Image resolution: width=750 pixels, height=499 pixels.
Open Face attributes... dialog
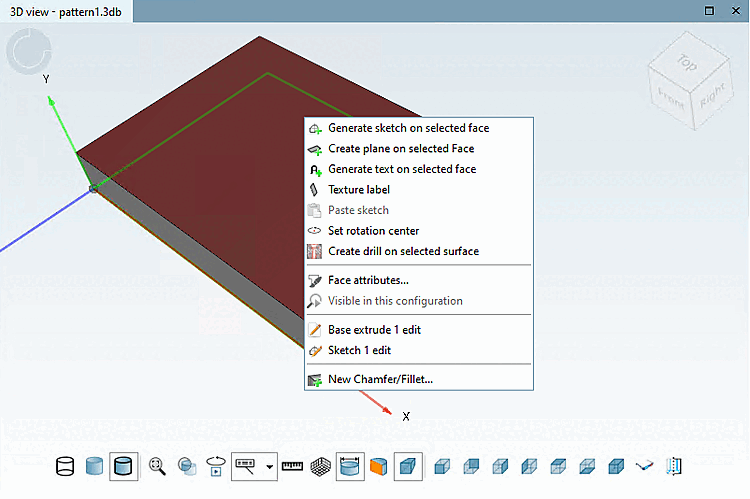click(x=419, y=280)
